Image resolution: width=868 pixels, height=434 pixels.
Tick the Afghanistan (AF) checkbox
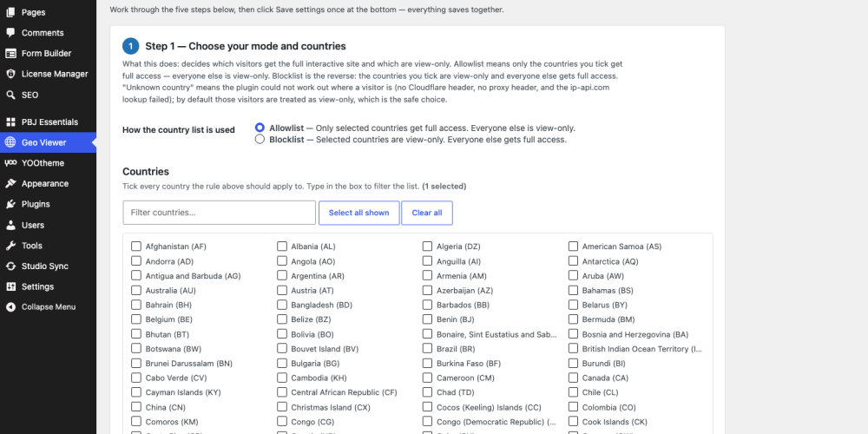pos(136,247)
